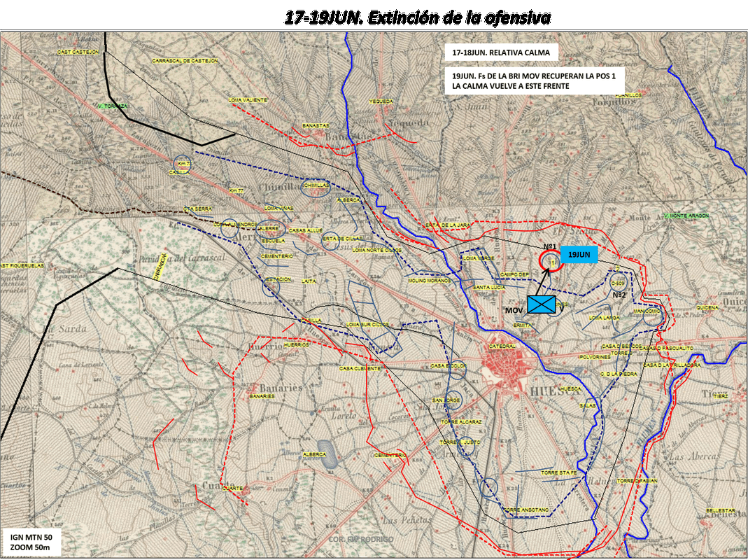
Task: Click the yellow CATEDRAL label
Action: [x=502, y=346]
